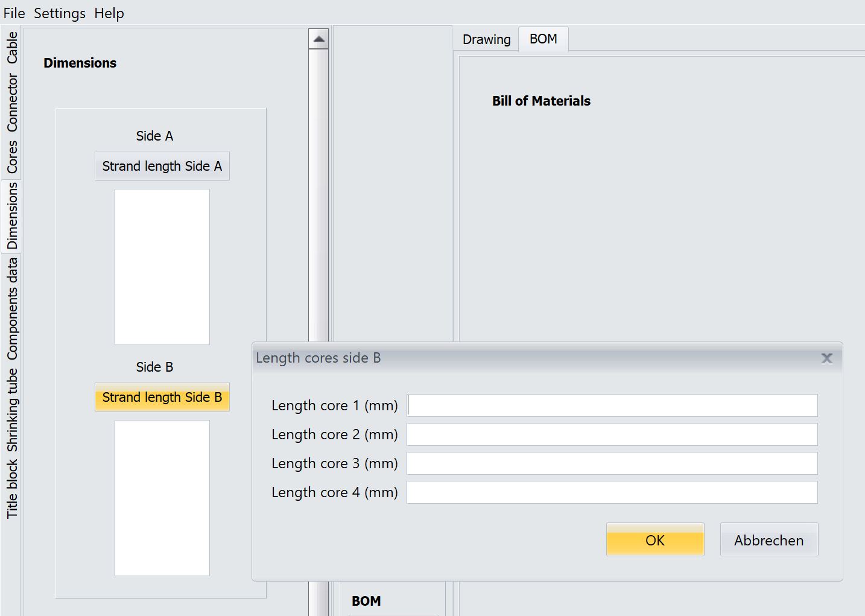
Task: Cancel with the Abbrechen button
Action: [768, 540]
